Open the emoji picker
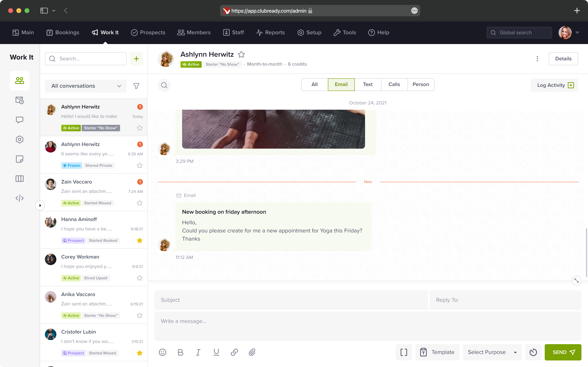 (163, 352)
